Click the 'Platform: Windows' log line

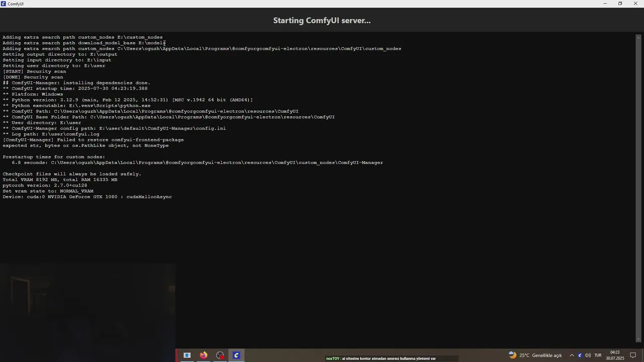click(33, 94)
